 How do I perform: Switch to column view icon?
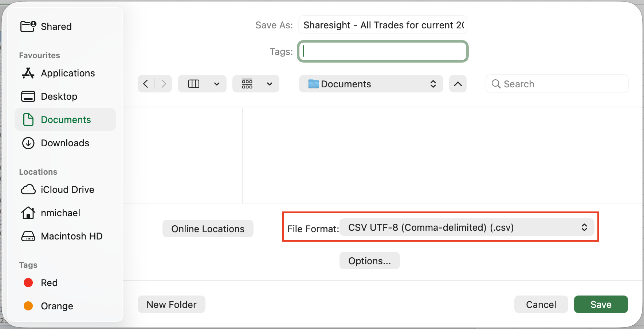pyautogui.click(x=193, y=84)
